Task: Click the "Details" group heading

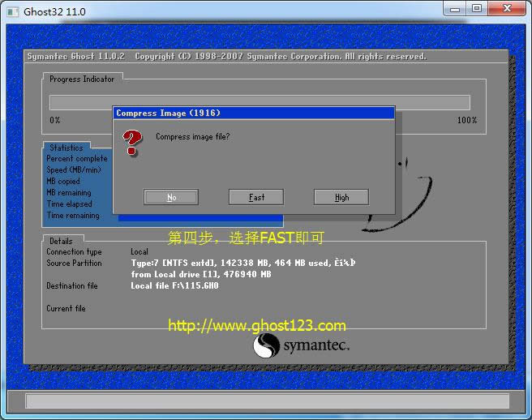Action: [x=61, y=241]
